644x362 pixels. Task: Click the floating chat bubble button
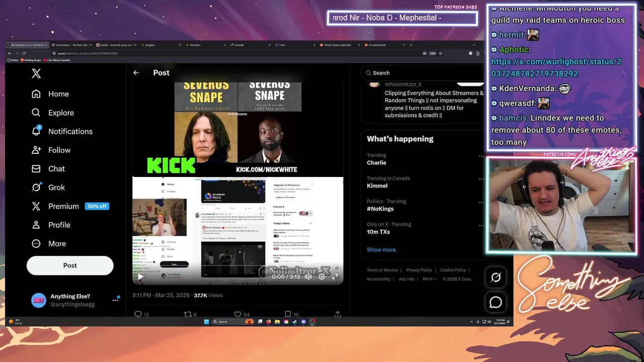(x=496, y=302)
